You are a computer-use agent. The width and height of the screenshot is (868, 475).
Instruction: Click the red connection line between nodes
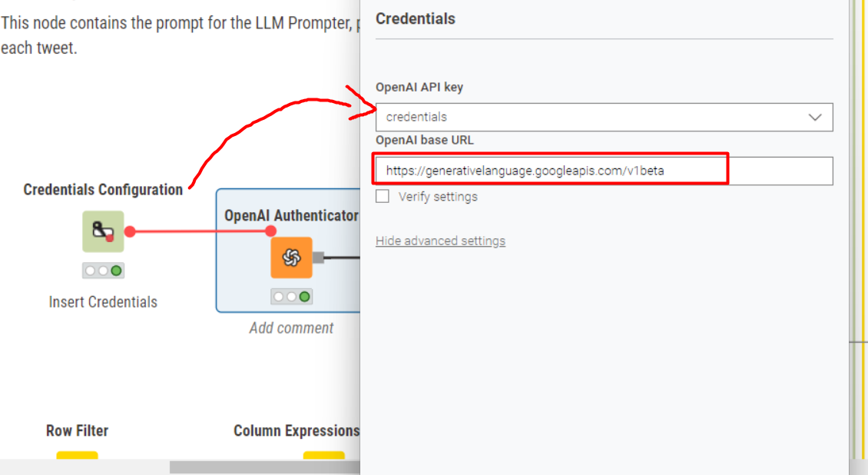tap(200, 231)
